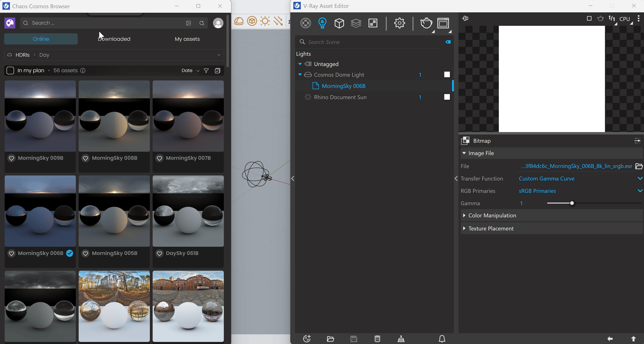Favorite MorningSky 006B with heart icon
The height and width of the screenshot is (344, 644).
tap(11, 253)
